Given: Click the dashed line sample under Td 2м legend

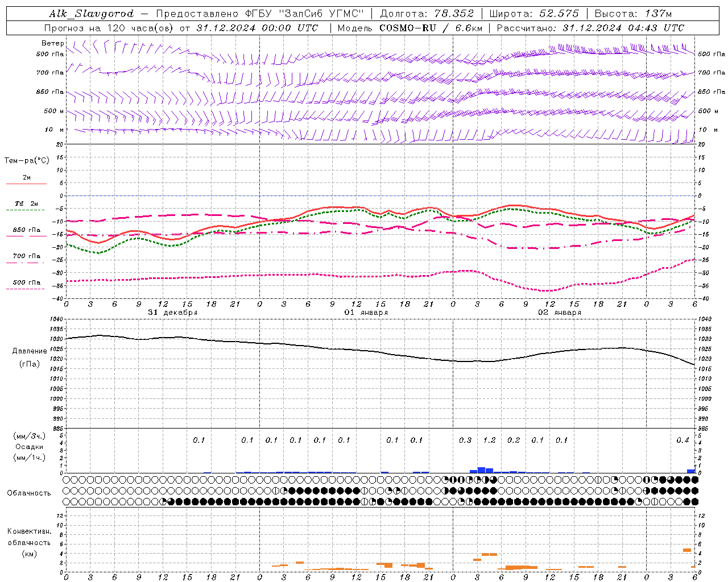Looking at the screenshot, I should tap(26, 210).
